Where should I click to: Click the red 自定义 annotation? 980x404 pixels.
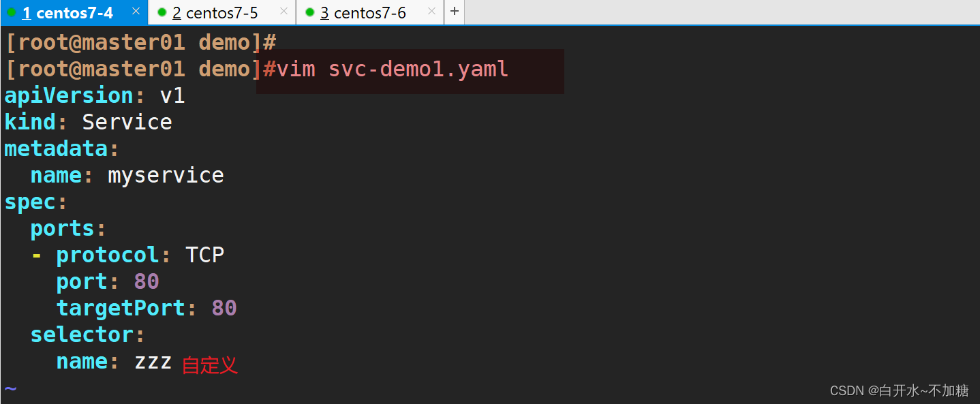click(210, 365)
